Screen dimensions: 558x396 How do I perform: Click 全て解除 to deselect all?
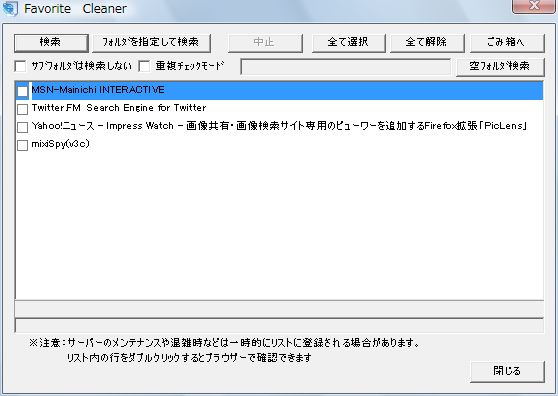point(427,43)
